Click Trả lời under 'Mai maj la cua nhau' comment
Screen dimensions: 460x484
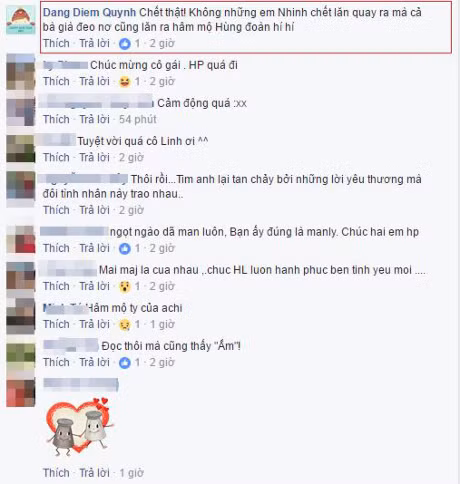click(94, 286)
